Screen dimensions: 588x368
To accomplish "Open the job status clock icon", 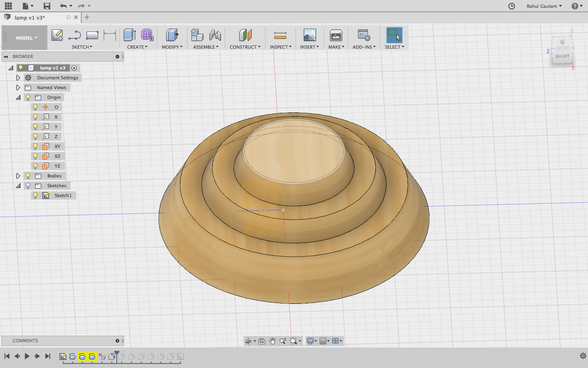I will point(512,6).
